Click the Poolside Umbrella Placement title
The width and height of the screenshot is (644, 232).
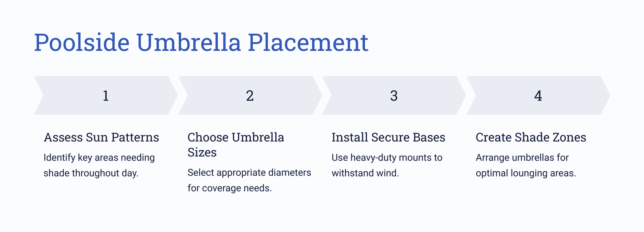201,42
